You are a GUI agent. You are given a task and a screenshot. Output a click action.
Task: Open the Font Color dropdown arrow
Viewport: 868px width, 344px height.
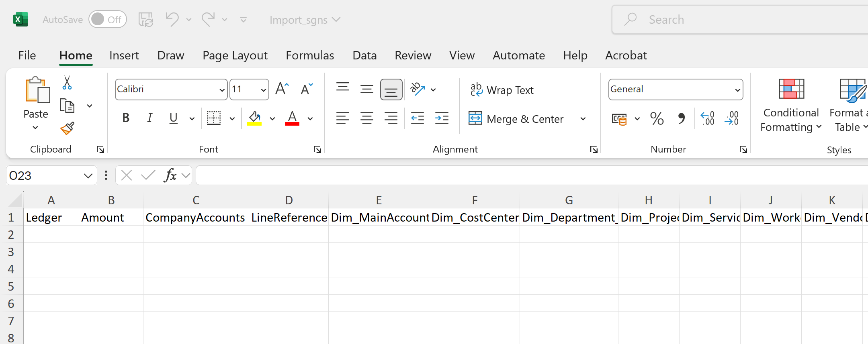pyautogui.click(x=310, y=118)
